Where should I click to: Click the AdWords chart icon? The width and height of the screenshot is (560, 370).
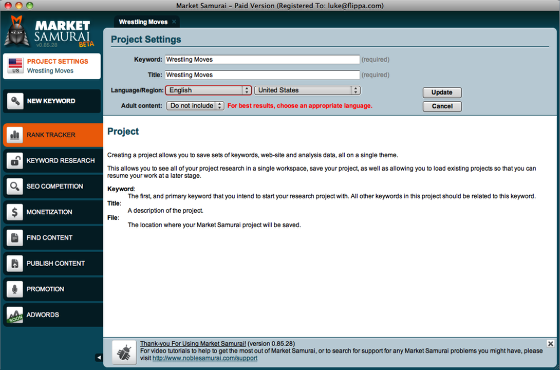click(x=15, y=315)
